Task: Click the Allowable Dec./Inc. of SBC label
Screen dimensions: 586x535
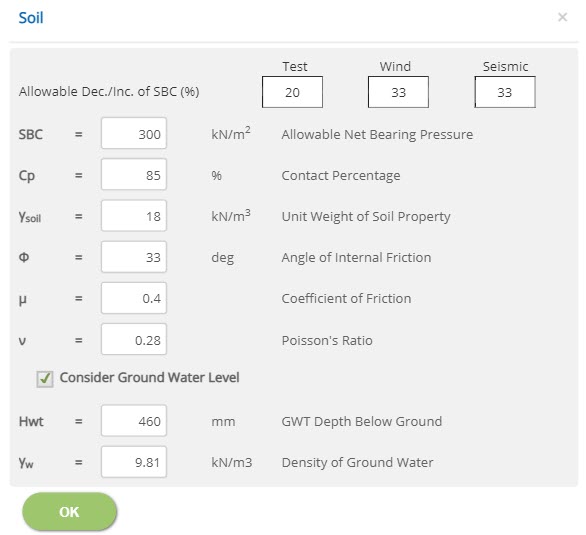Action: tap(109, 92)
